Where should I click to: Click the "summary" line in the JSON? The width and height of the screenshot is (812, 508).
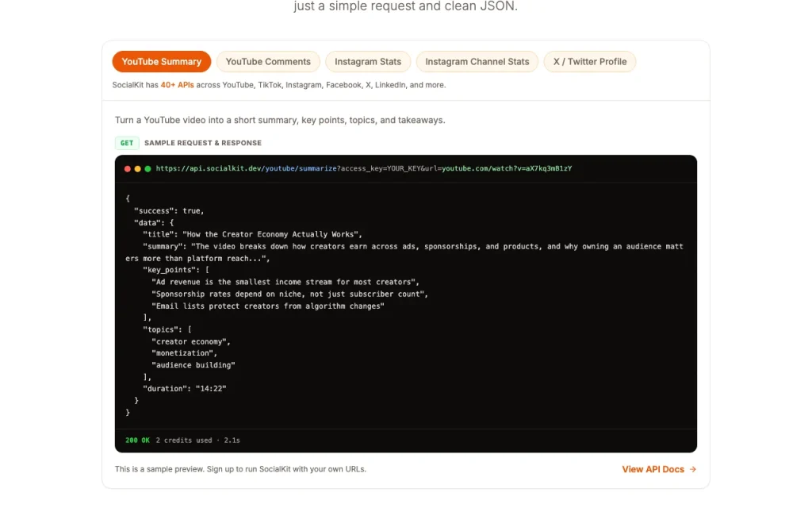pos(404,252)
